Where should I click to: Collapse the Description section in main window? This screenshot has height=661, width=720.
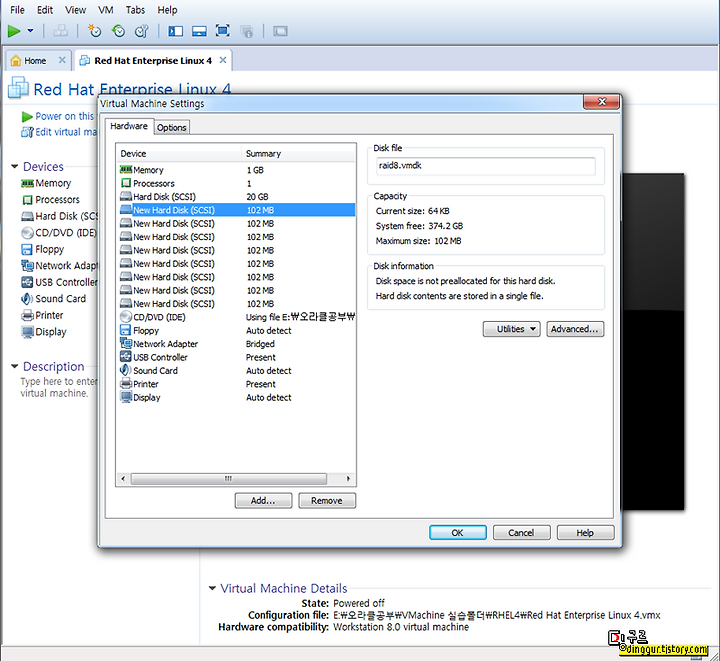(15, 366)
